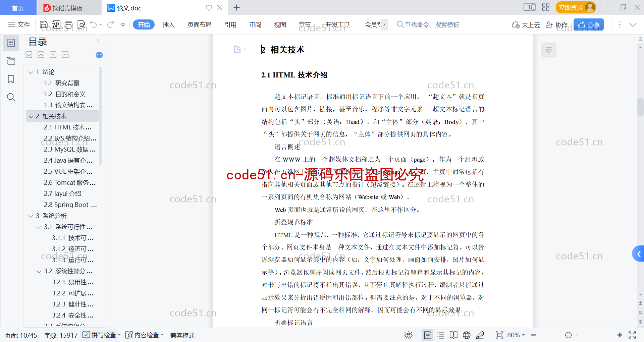The image size is (644, 342).
Task: Click the 立即登录 login button
Action: pyautogui.click(x=576, y=7)
